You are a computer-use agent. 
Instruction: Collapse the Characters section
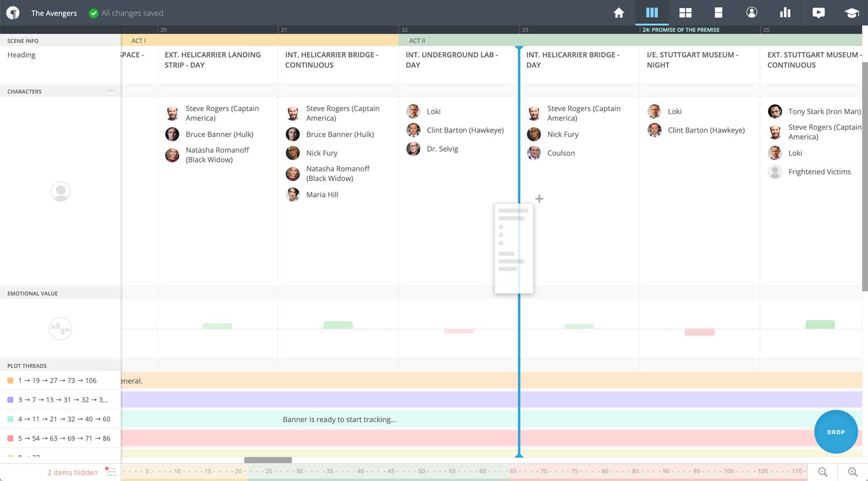[x=111, y=91]
